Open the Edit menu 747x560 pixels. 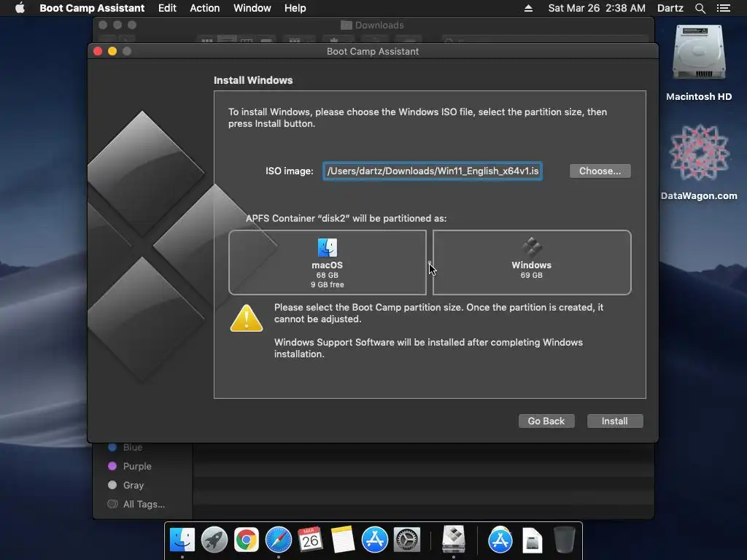coord(167,8)
